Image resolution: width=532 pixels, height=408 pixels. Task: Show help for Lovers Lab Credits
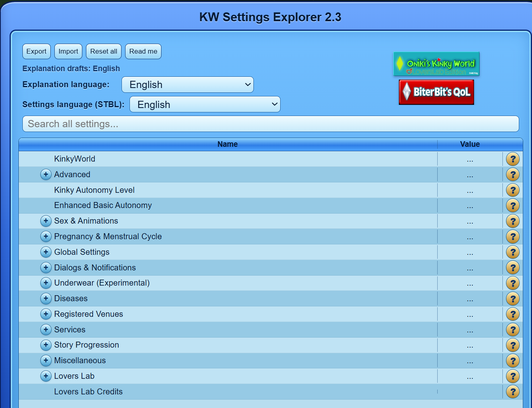click(512, 392)
